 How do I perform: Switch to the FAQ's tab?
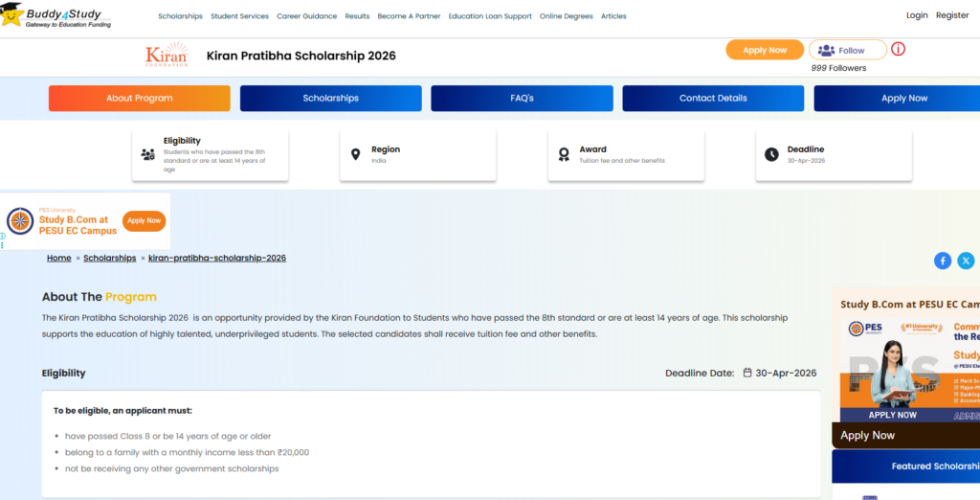tap(522, 99)
